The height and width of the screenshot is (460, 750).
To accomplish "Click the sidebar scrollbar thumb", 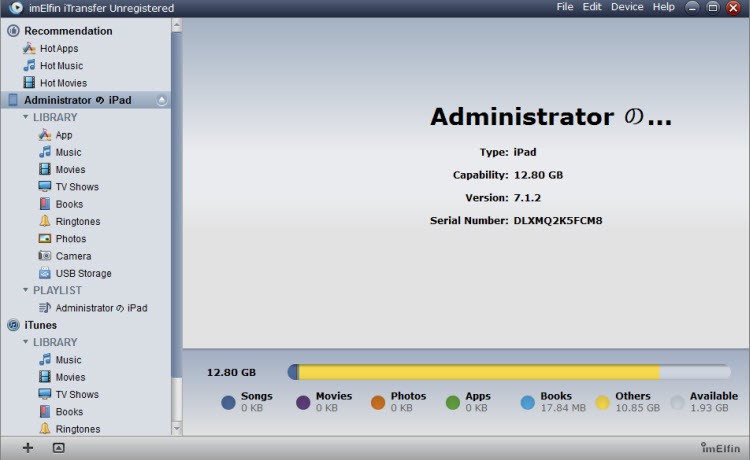I will (176, 205).
